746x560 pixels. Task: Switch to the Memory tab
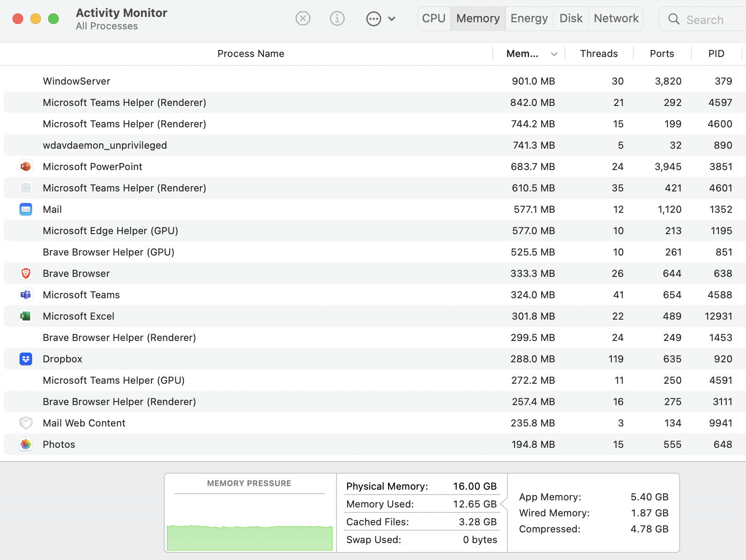[x=478, y=19]
